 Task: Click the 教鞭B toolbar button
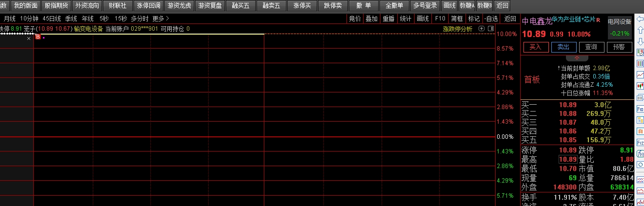tap(485, 6)
